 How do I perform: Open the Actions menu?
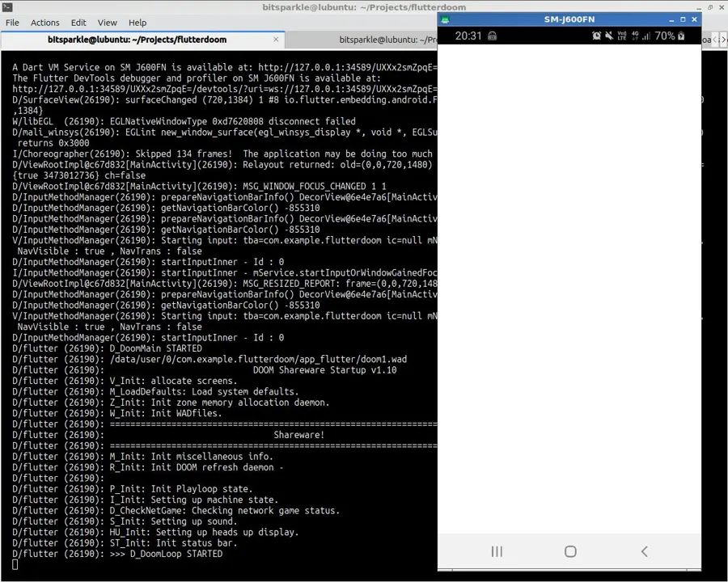(x=45, y=23)
